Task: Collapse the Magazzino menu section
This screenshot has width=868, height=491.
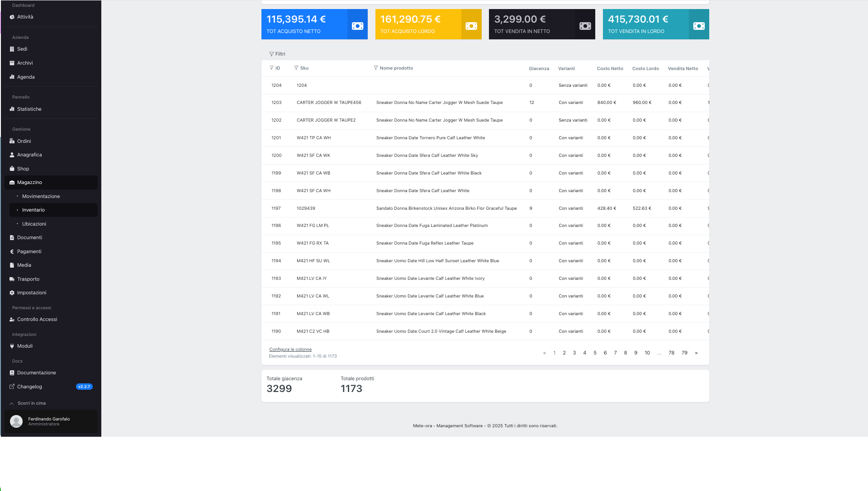Action: pyautogui.click(x=51, y=182)
